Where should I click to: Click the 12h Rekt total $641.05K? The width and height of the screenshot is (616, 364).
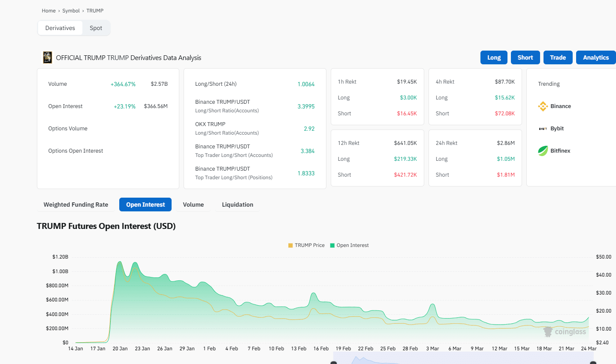point(405,143)
